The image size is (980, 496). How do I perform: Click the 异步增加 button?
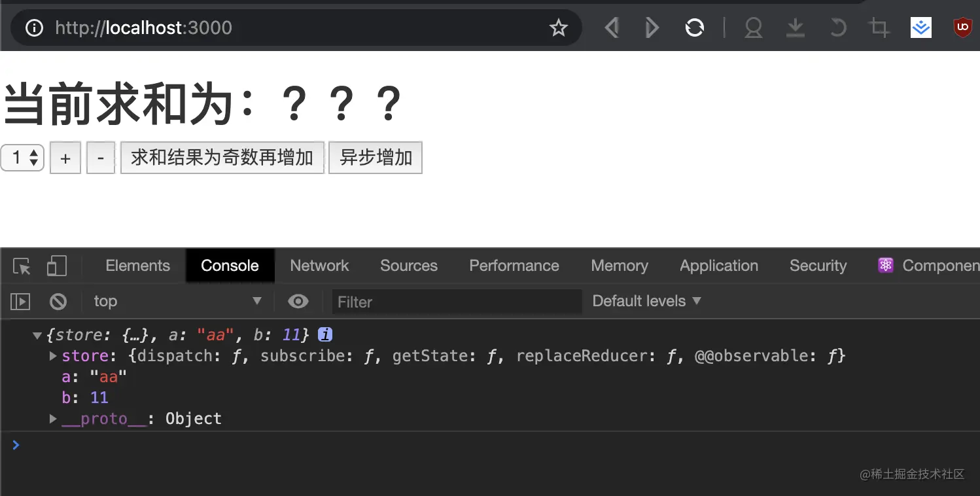(x=376, y=158)
